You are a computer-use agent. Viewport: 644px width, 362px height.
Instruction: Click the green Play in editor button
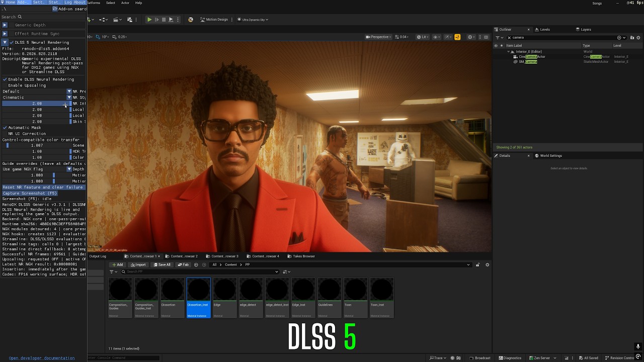149,20
